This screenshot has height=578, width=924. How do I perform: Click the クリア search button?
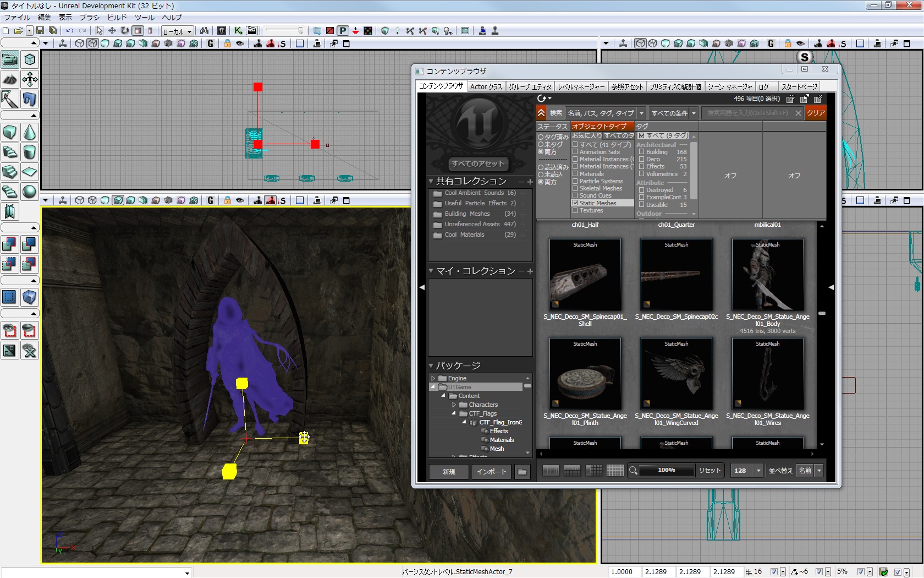[x=815, y=113]
